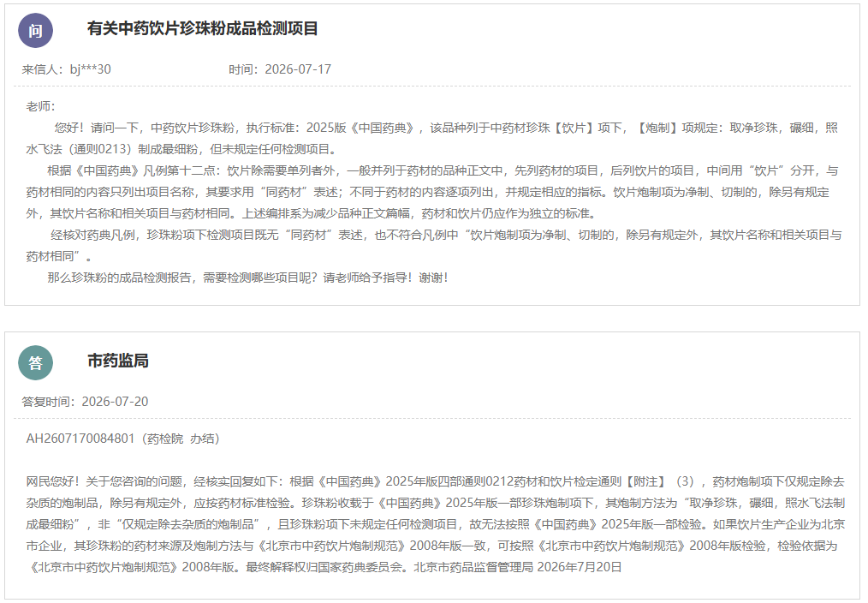Click the paragraph starting 经核对药典凡例
Viewport: 868px width, 603px height.
(x=434, y=245)
